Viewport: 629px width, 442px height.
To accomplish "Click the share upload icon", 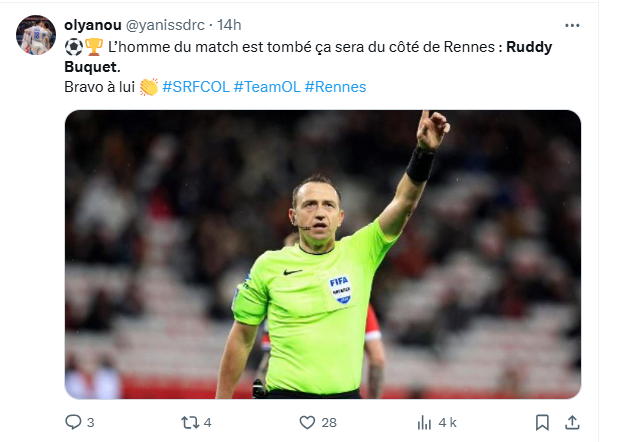I will pos(572,422).
